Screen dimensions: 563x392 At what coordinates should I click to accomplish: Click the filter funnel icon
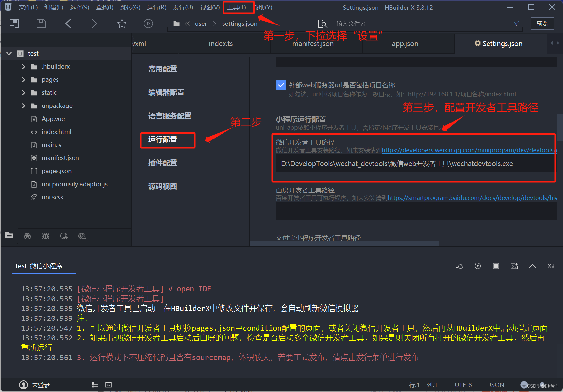[x=516, y=24]
